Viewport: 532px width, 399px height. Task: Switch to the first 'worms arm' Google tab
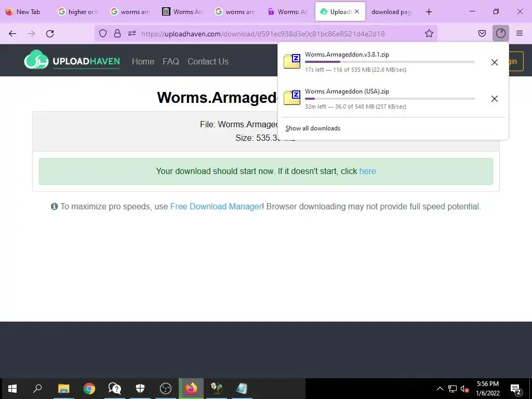point(130,12)
